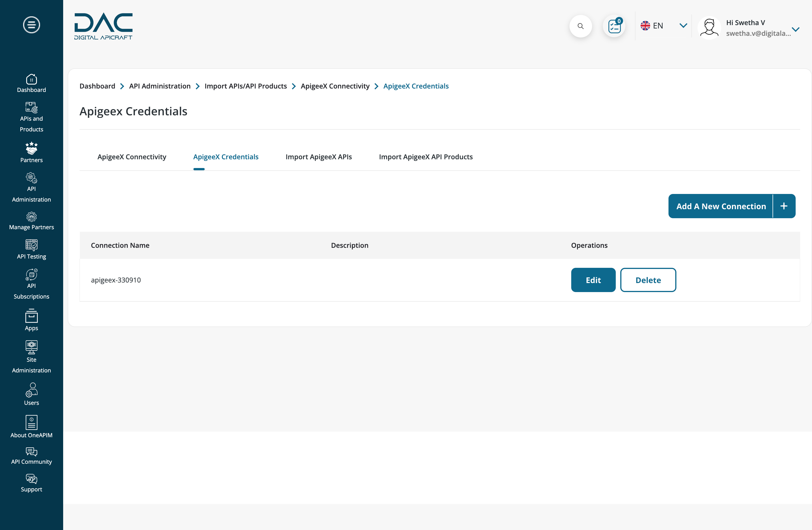Click the swetha.v@digitala... email text
812x530 pixels.
click(x=758, y=33)
